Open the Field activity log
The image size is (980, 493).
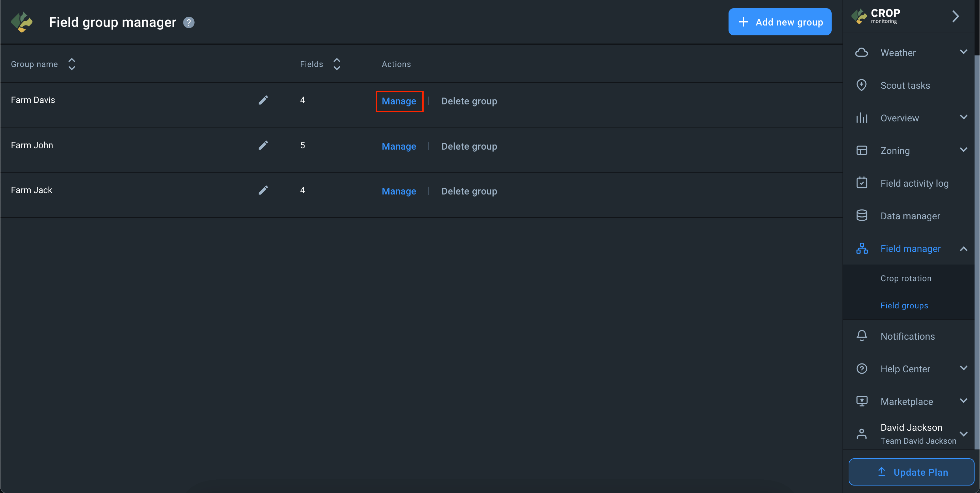(914, 183)
